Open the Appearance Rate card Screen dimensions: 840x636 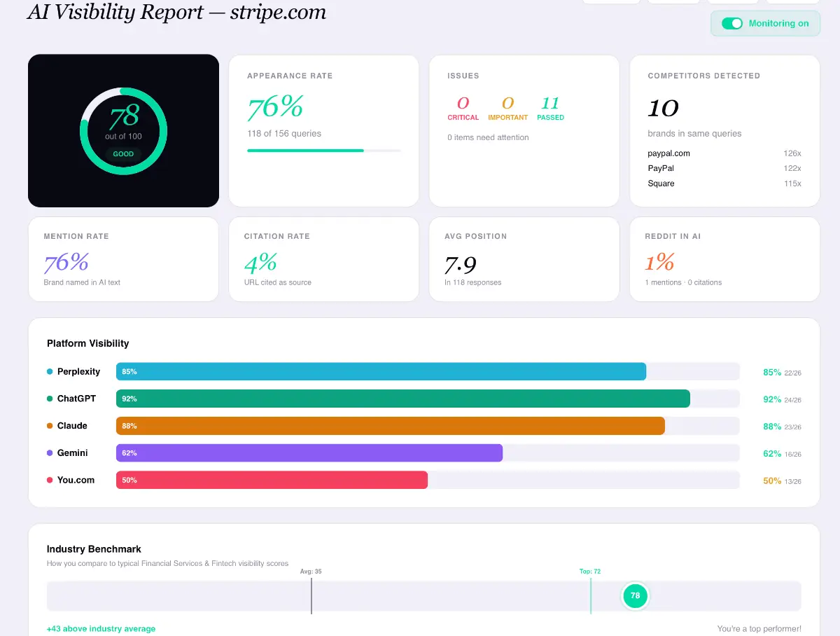pos(324,131)
